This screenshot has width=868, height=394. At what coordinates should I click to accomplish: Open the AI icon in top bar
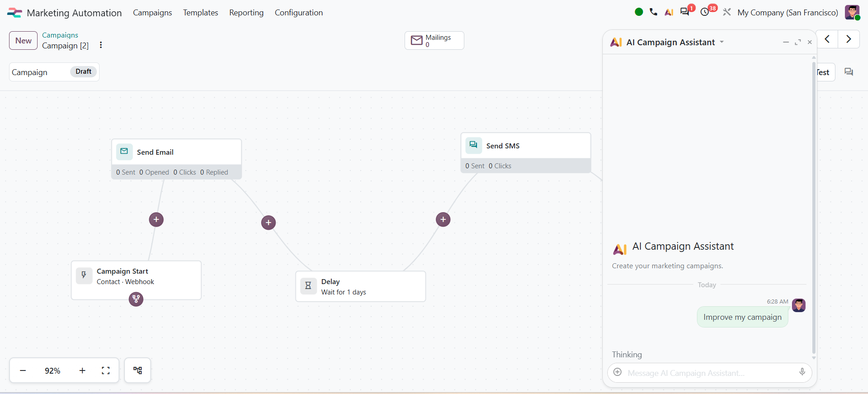click(x=669, y=12)
